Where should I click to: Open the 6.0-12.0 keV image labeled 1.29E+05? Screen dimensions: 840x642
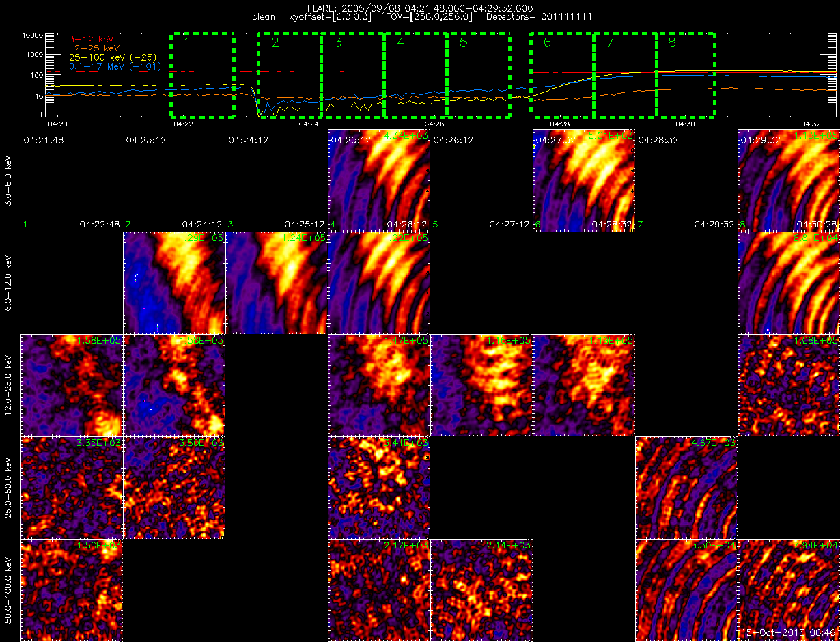[174, 283]
